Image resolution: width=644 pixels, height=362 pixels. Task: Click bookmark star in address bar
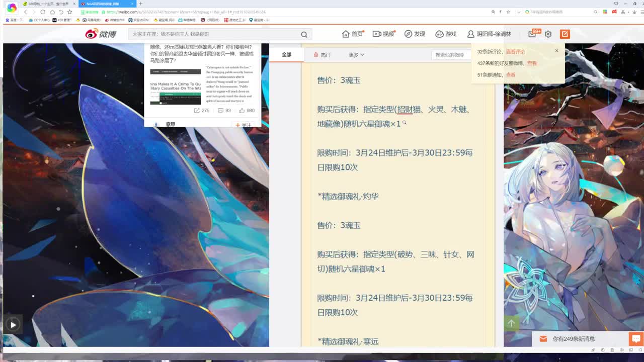pyautogui.click(x=508, y=12)
